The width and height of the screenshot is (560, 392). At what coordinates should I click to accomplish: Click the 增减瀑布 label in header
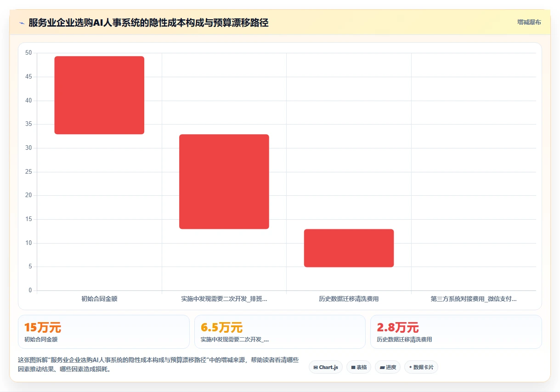pyautogui.click(x=529, y=22)
